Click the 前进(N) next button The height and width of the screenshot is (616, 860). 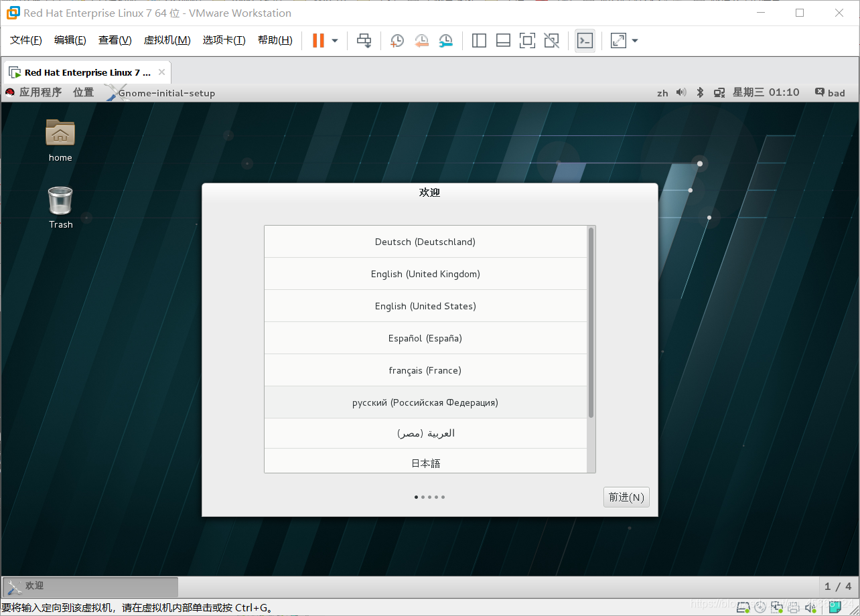coord(626,497)
